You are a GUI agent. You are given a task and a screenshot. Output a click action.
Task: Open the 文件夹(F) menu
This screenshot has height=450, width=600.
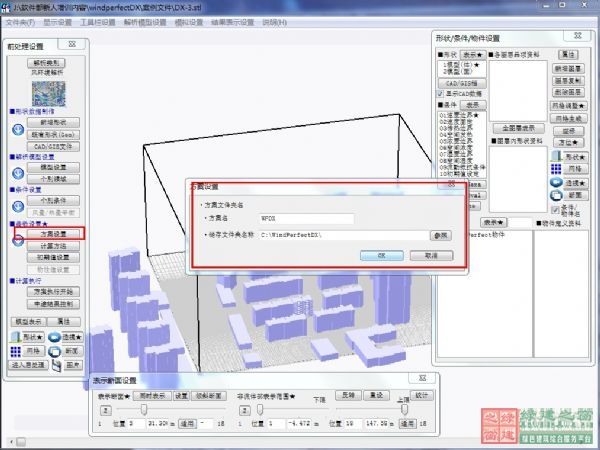[21, 20]
